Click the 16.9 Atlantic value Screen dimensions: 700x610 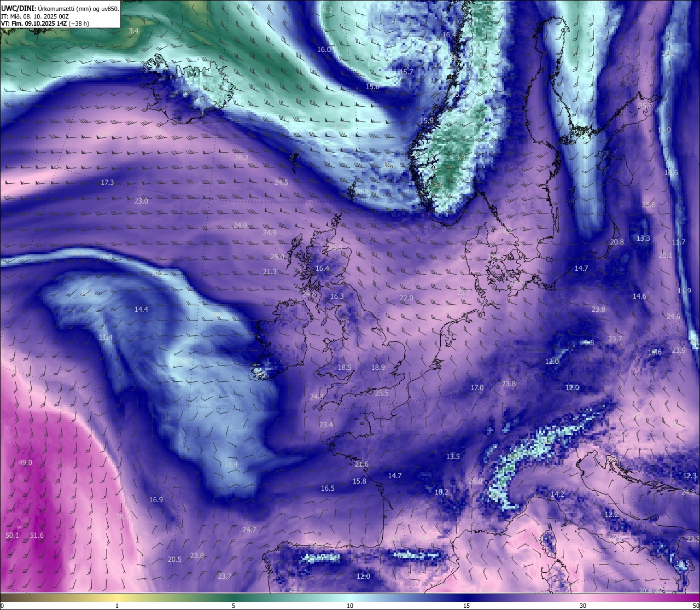tap(156, 499)
